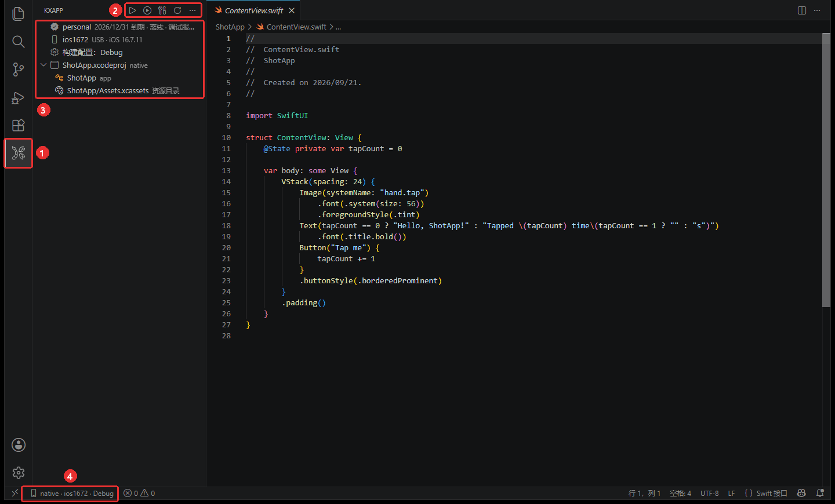Open the Explorer view in the activity bar
This screenshot has width=835, height=504.
click(18, 14)
